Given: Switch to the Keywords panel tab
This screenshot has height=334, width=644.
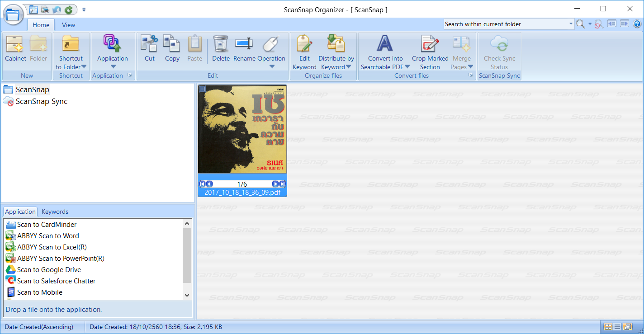Looking at the screenshot, I should (x=55, y=212).
